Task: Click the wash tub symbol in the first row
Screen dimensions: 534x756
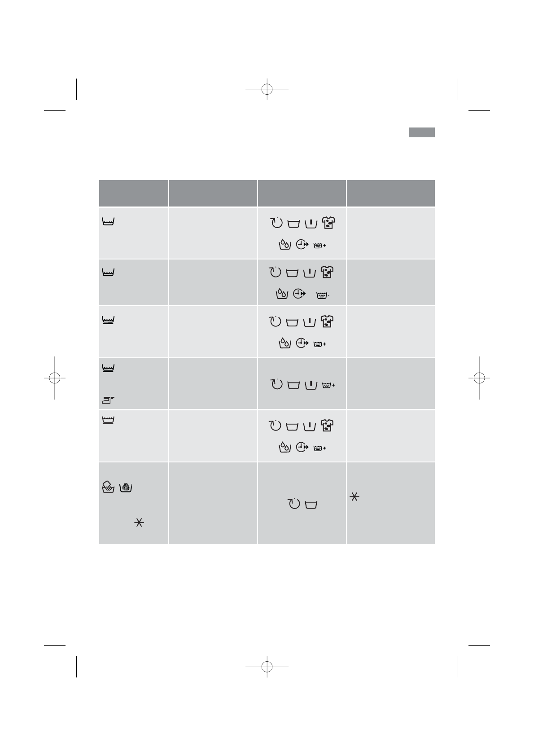Action: pyautogui.click(x=109, y=222)
